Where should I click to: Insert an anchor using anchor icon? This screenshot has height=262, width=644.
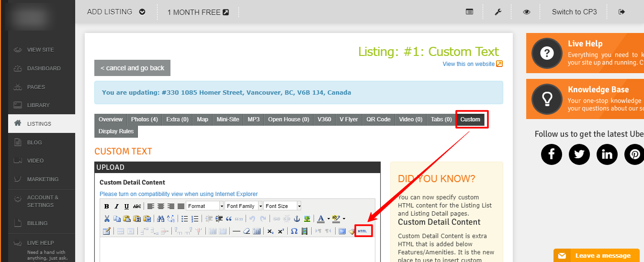tap(296, 219)
